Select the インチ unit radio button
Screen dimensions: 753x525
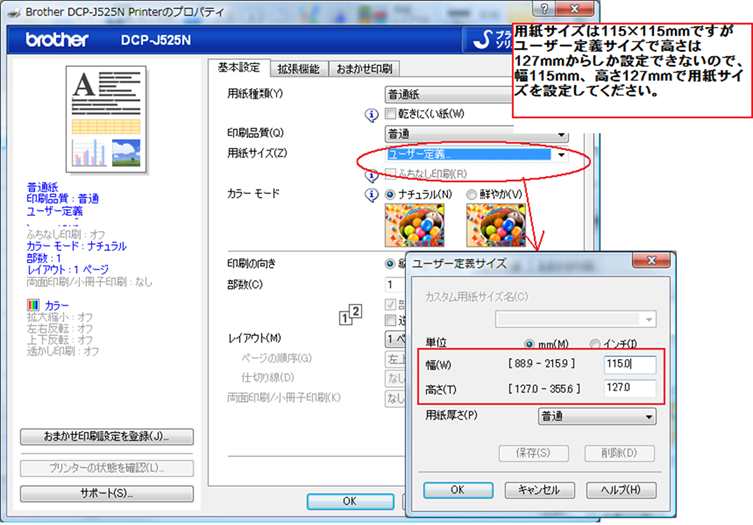click(x=595, y=344)
